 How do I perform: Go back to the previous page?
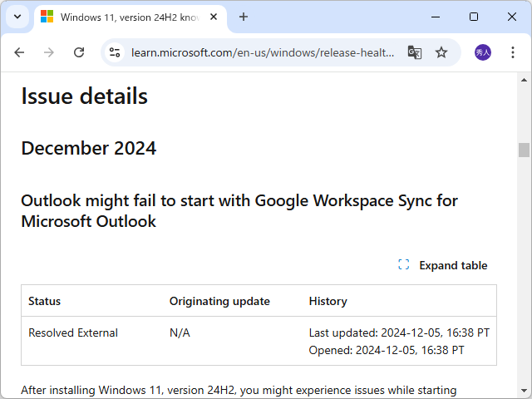click(19, 52)
